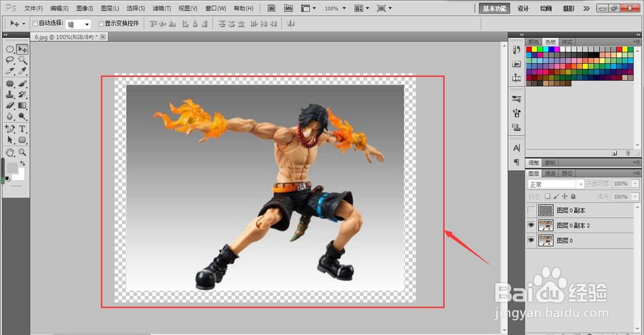This screenshot has width=644, height=335.
Task: Select the Type tool
Action: [22, 129]
